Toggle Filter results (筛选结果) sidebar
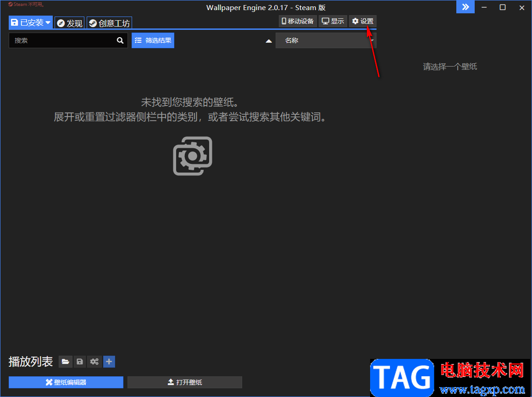The width and height of the screenshot is (532, 397). coord(153,40)
